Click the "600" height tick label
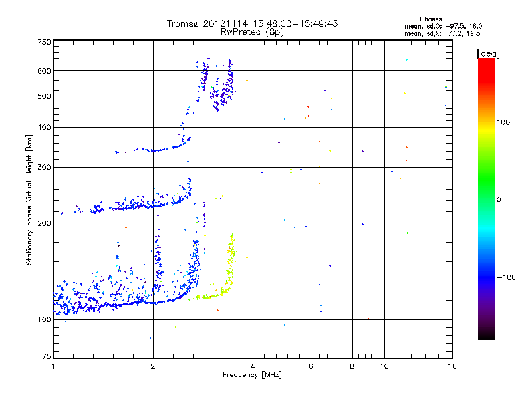 44,71
